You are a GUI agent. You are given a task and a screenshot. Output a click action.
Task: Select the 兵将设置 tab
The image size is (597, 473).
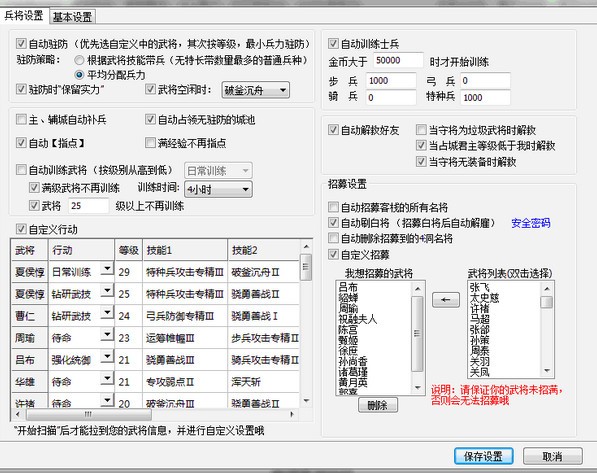pyautogui.click(x=24, y=16)
